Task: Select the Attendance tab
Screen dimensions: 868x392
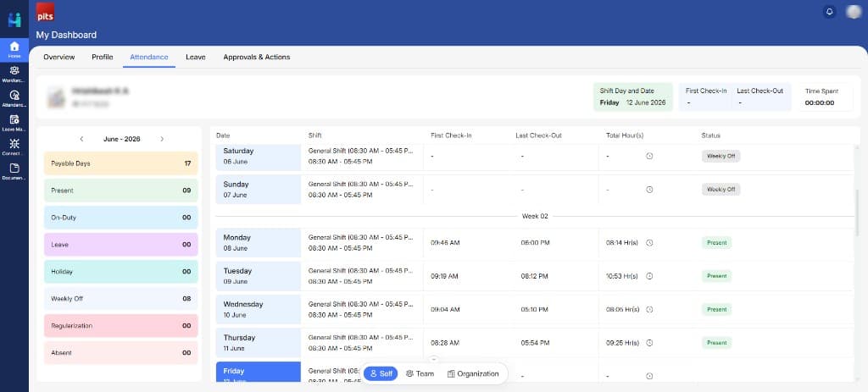Action: (149, 57)
